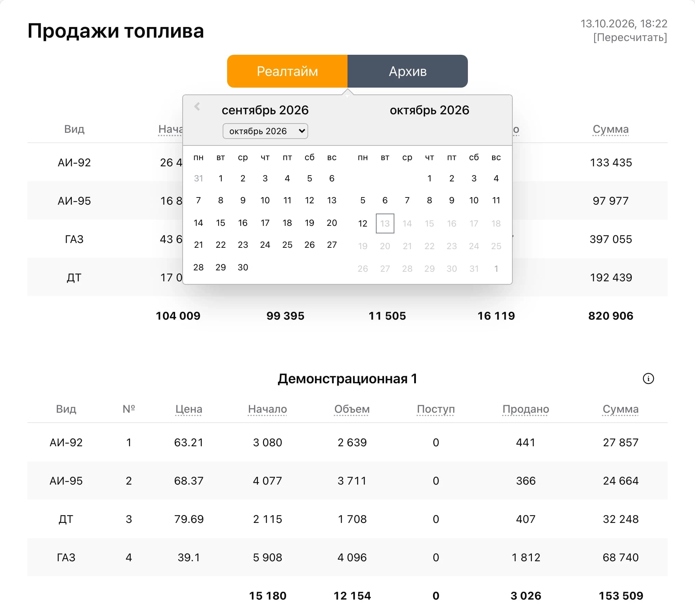Click the Поступ column header
This screenshot has height=616, width=695.
coord(436,409)
